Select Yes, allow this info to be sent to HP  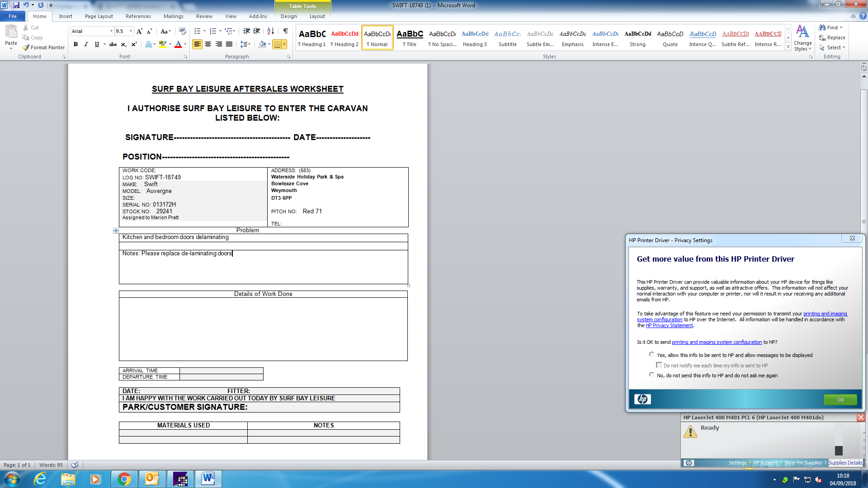point(651,355)
